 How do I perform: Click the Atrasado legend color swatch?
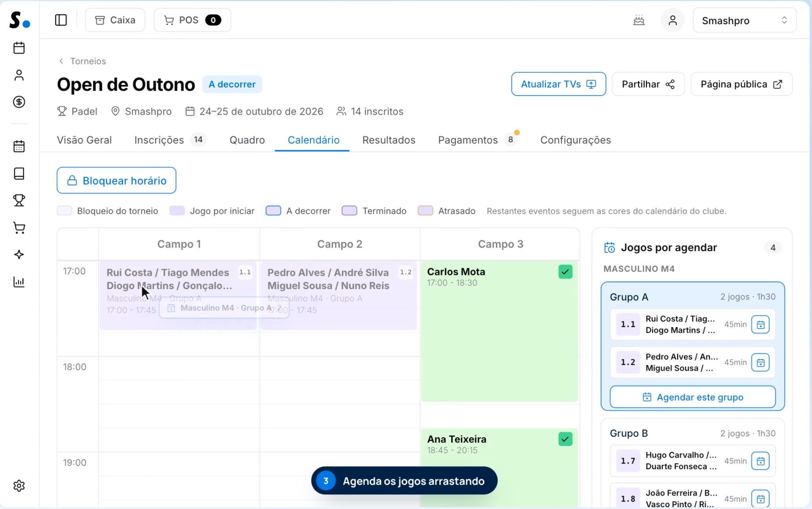[425, 211]
